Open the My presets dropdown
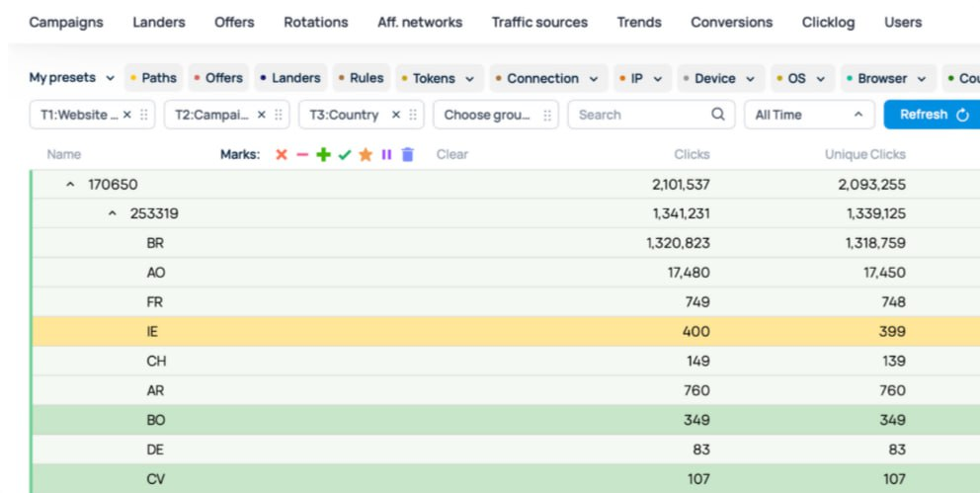 71,78
